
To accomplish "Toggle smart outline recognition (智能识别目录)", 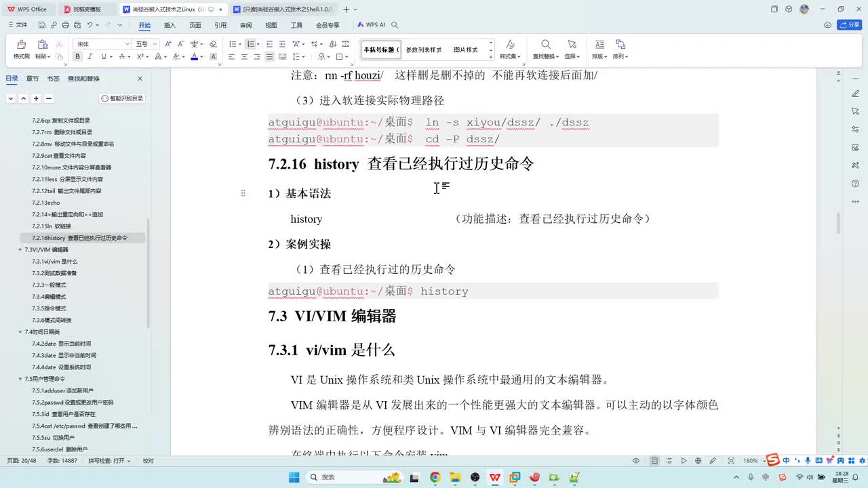I will pyautogui.click(x=123, y=98).
